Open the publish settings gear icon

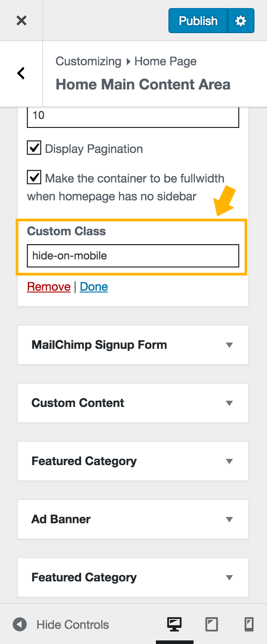[x=241, y=21]
